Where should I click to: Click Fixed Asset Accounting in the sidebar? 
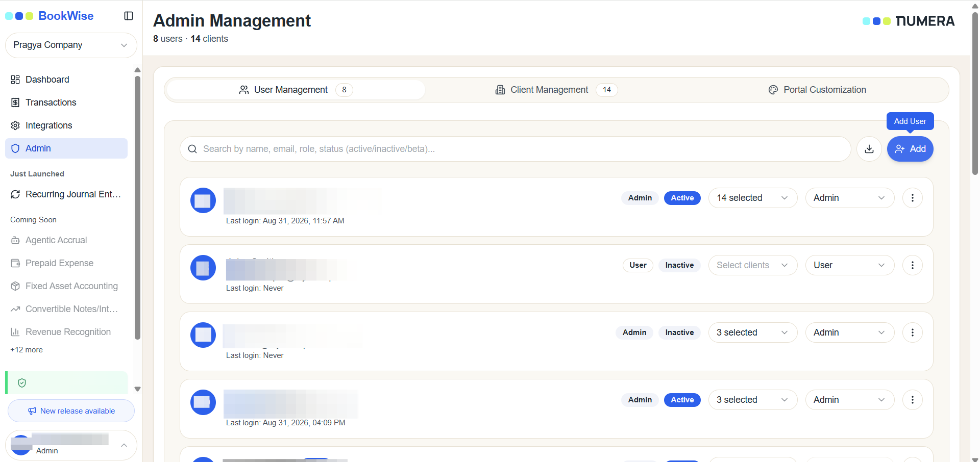tap(66, 286)
